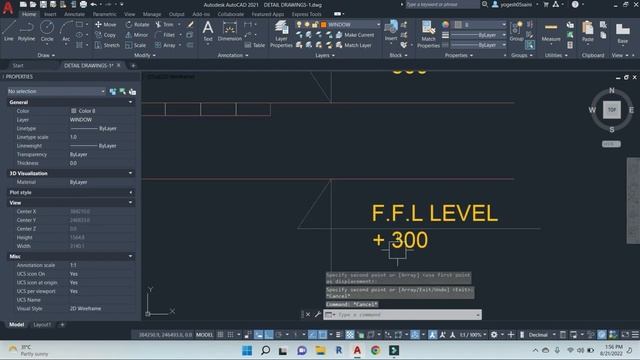The height and width of the screenshot is (360, 640).
Task: Select the Dimension tool
Action: coord(229,31)
